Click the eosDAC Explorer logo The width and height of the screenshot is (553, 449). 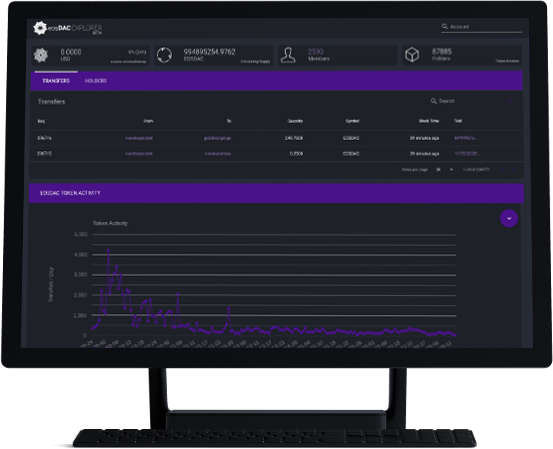(x=67, y=28)
